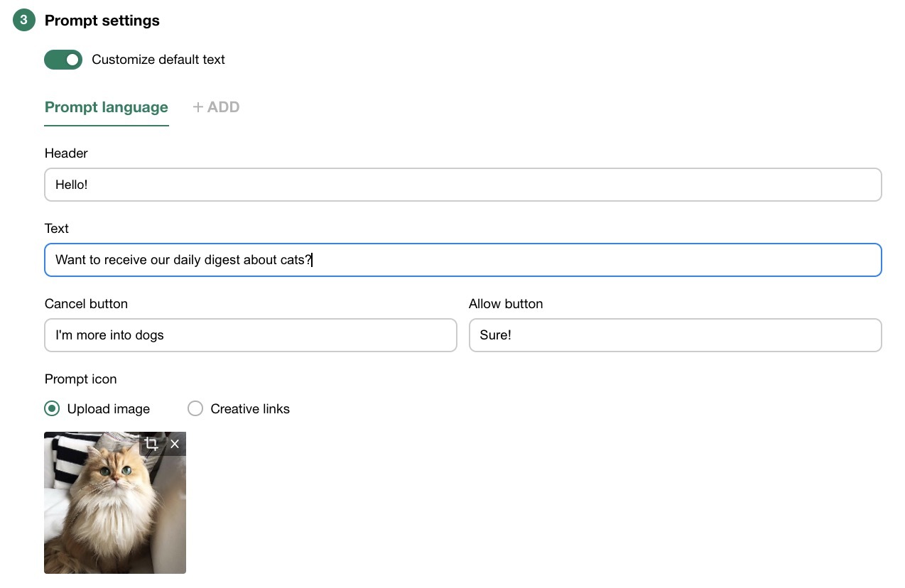Image resolution: width=905 pixels, height=588 pixels.
Task: Select the Prompt icon label text
Action: (81, 379)
